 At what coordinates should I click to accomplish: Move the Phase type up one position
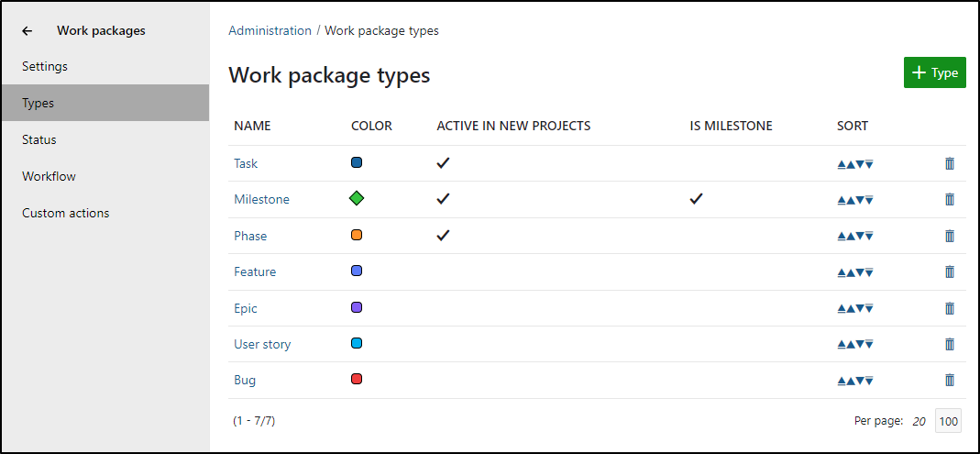tap(850, 237)
